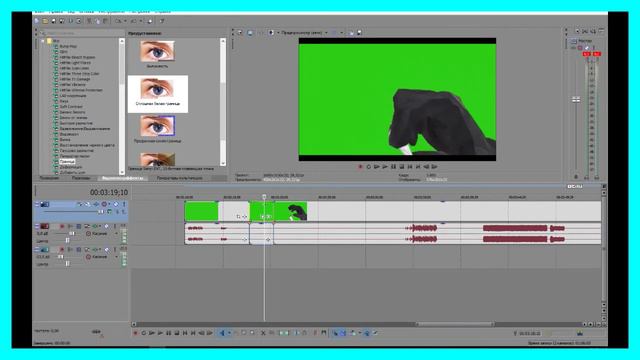This screenshot has width=640, height=360.
Task: Start playback in the preview window transport
Action: pos(385,167)
